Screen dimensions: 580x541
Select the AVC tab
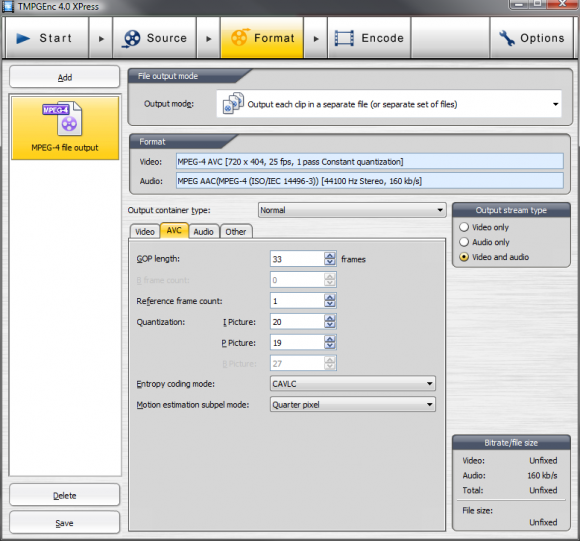174,230
